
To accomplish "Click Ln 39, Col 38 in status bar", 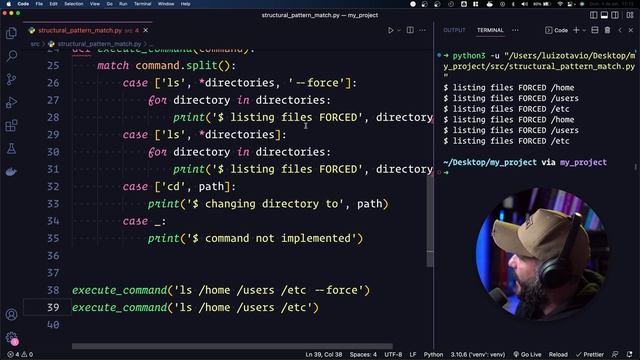I will (324, 354).
